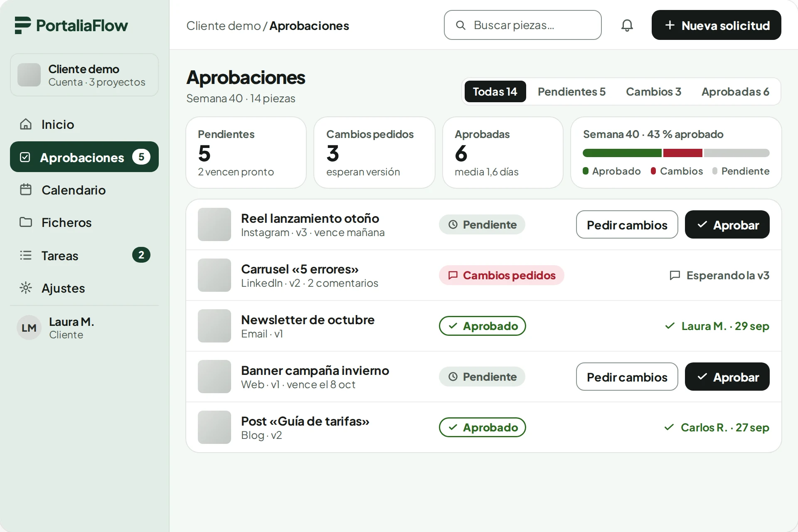Click clock icon in Reel lanzamiento Pendiente badge
Viewport: 798px width, 532px height.
453,224
